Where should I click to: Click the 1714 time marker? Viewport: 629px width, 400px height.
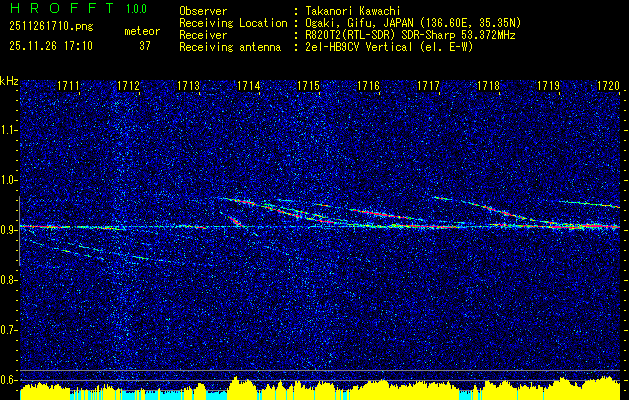pyautogui.click(x=249, y=86)
